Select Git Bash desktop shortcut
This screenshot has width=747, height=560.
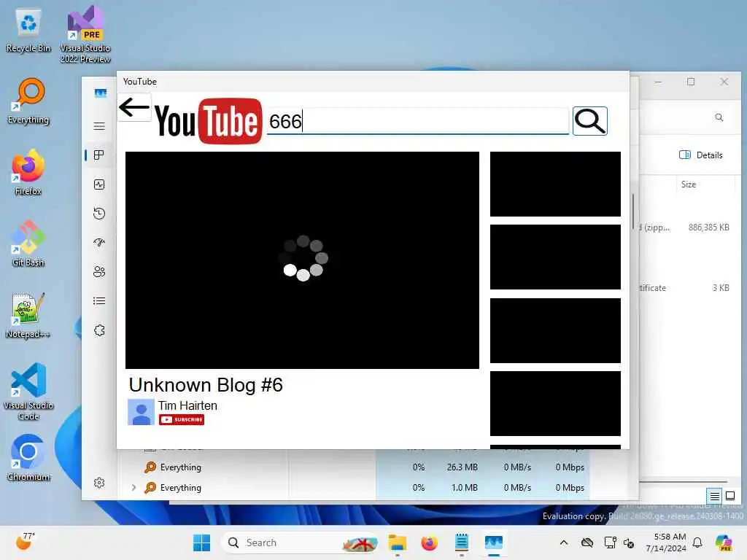point(28,244)
